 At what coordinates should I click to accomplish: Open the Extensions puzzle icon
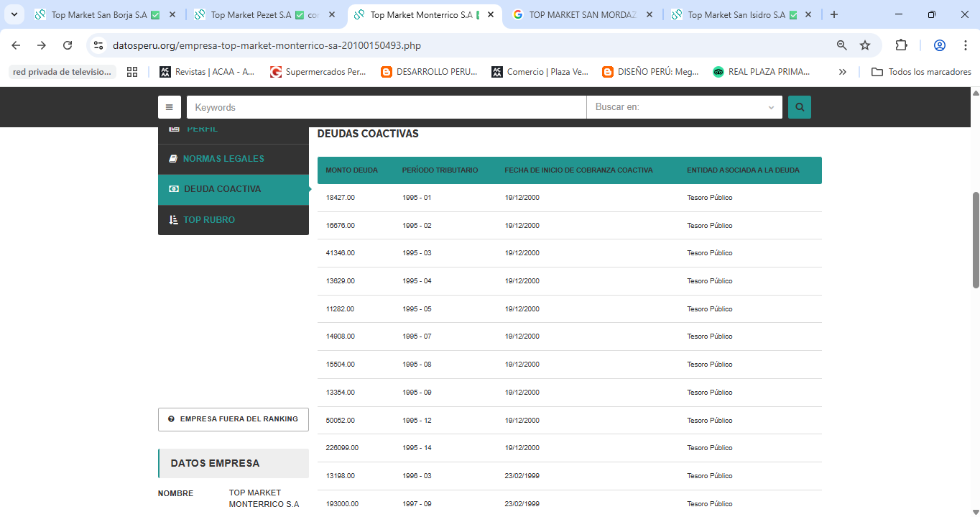pyautogui.click(x=901, y=45)
